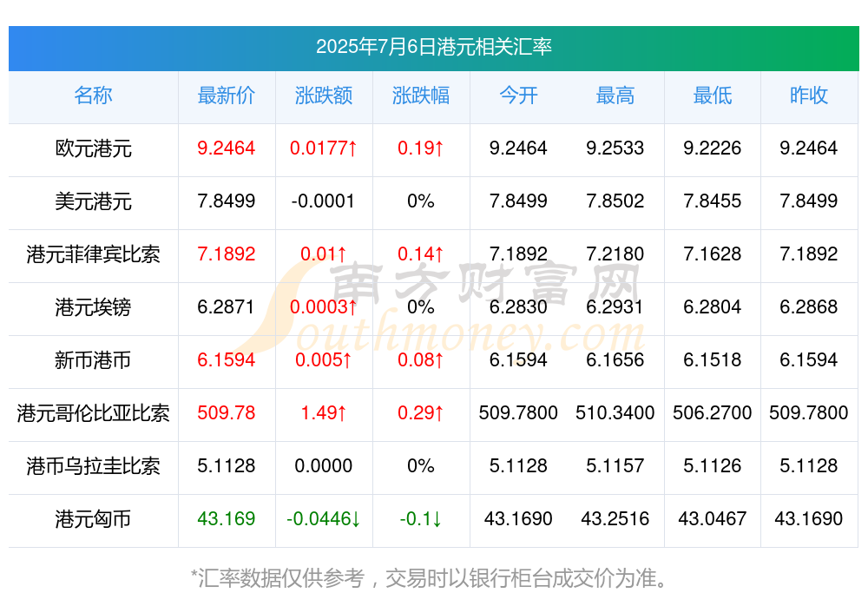868x606 pixels.
Task: Select change amount -0.0446↓
Action: click(324, 518)
